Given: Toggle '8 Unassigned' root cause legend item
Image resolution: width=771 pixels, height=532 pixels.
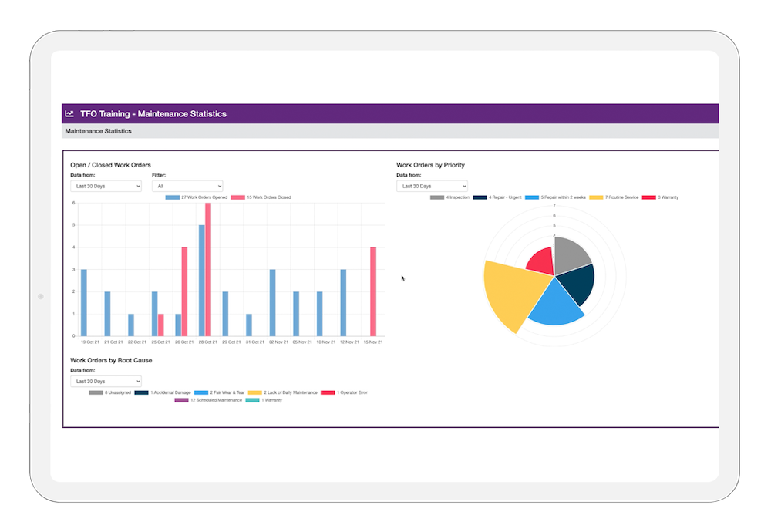Looking at the screenshot, I should (109, 392).
